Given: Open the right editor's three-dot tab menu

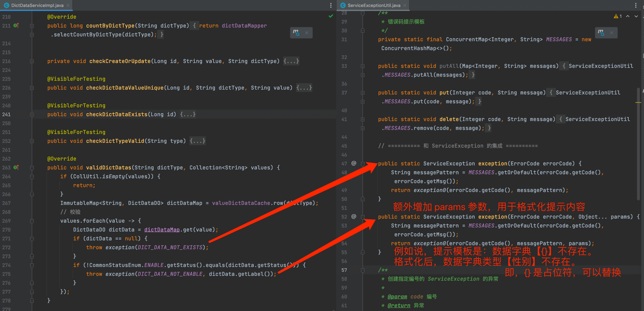Looking at the screenshot, I should (636, 5).
